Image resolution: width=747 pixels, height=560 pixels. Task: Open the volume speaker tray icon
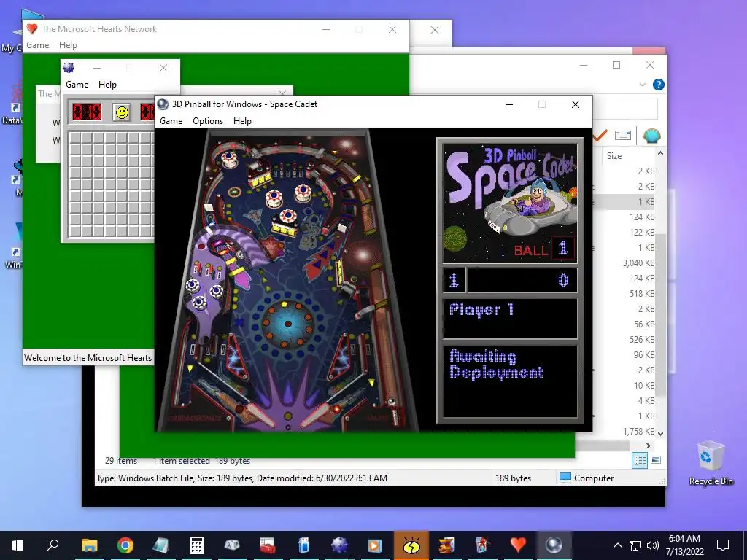(x=653, y=545)
